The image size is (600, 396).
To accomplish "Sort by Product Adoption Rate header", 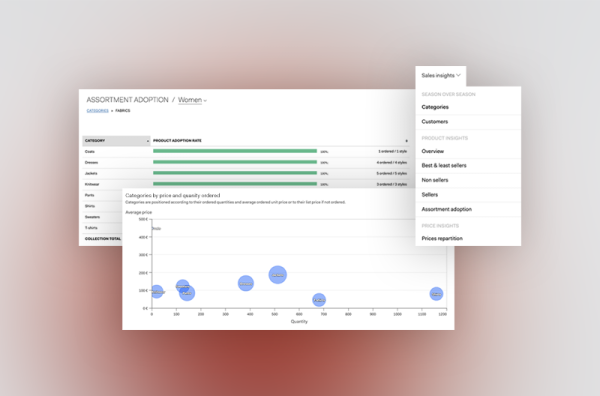I will [177, 141].
